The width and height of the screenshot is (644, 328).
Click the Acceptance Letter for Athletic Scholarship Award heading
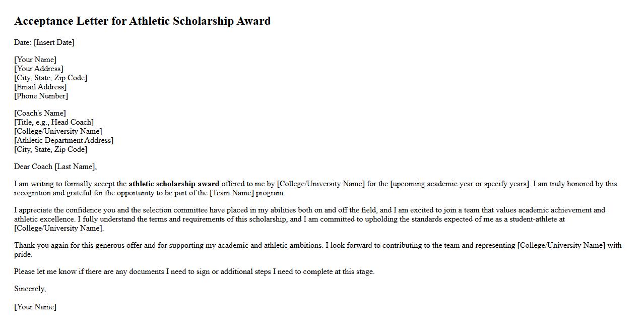click(x=142, y=21)
